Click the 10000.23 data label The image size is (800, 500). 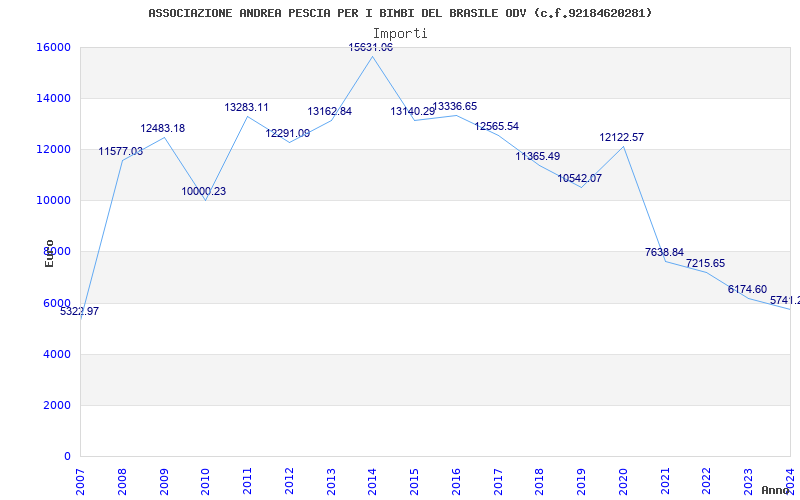[x=203, y=191]
